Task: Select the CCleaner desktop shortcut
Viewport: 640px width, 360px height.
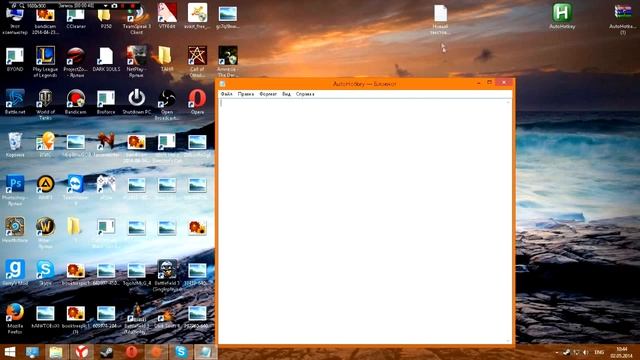Action: [x=76, y=18]
